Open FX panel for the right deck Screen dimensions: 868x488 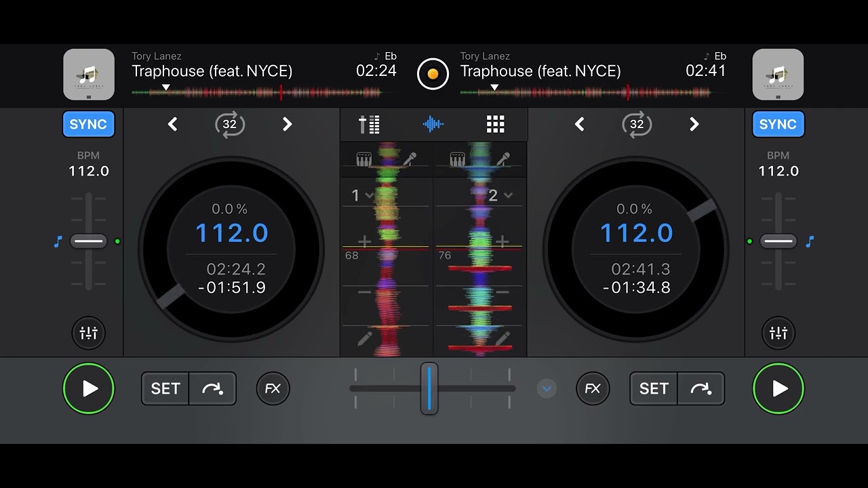(593, 388)
